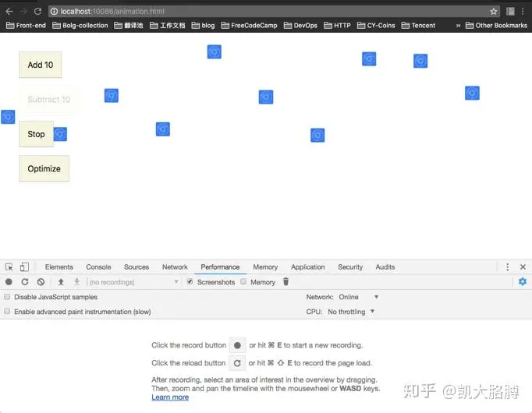This screenshot has width=532, height=413.
Task: Switch to the Application tab
Action: (307, 267)
